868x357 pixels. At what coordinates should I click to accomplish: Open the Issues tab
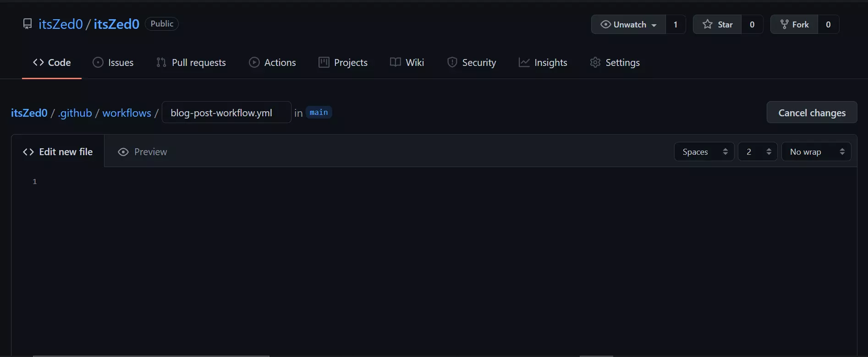tap(113, 63)
